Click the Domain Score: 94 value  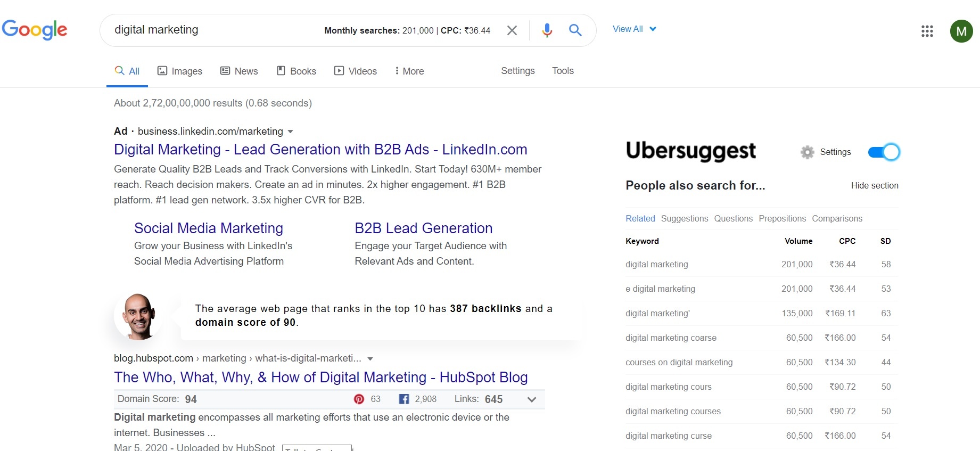click(x=157, y=399)
